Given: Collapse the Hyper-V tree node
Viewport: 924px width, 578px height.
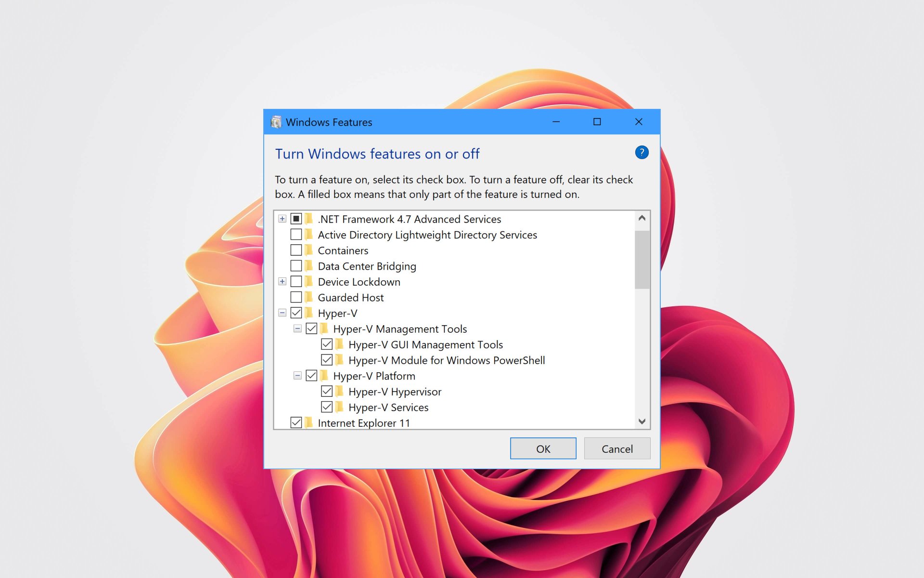Looking at the screenshot, I should point(282,313).
